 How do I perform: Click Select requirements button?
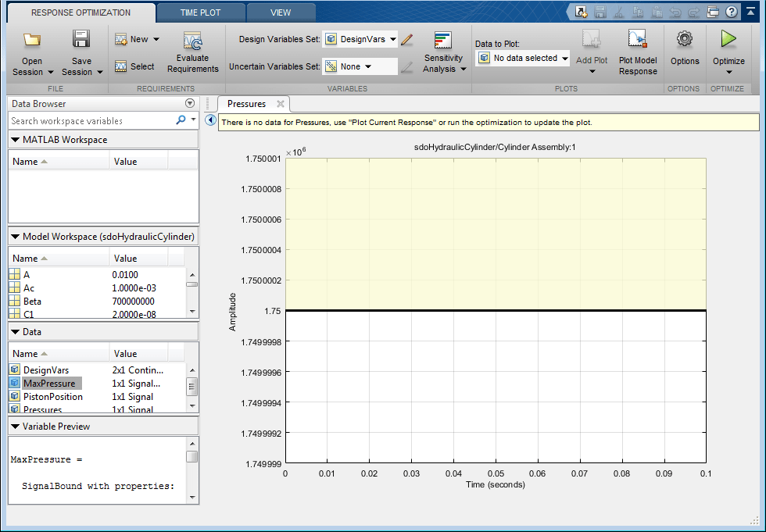tap(134, 66)
